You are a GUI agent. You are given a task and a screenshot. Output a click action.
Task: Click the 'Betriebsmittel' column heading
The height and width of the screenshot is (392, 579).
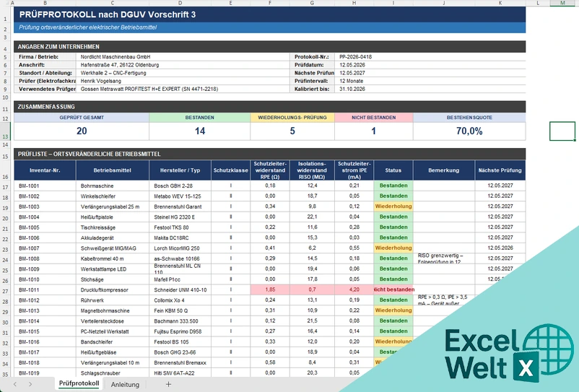point(113,170)
